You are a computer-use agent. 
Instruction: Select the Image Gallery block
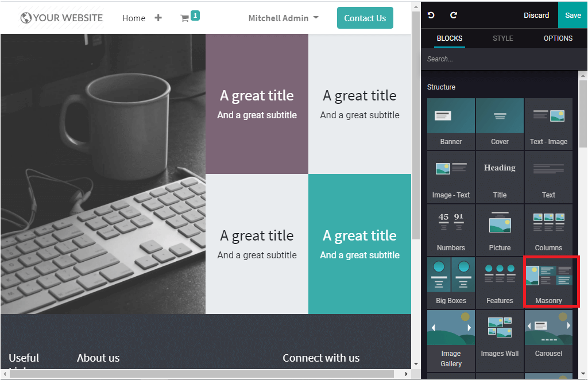coord(451,340)
